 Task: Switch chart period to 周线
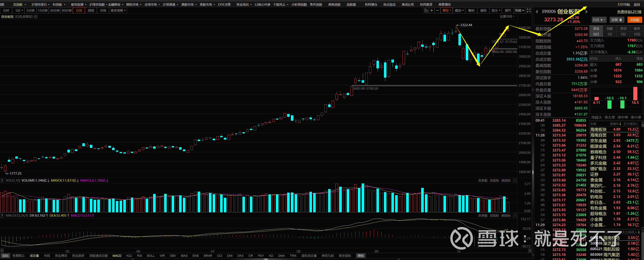(x=91, y=11)
